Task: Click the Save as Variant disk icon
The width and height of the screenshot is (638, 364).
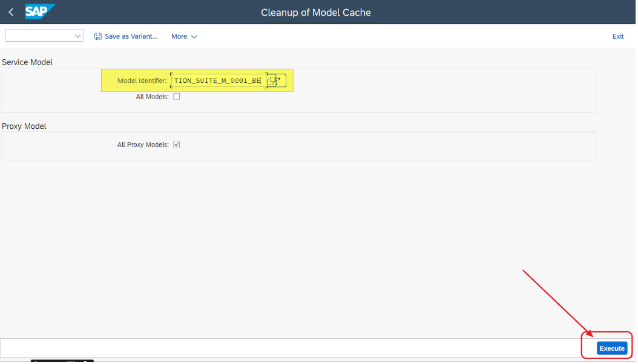Action: click(98, 36)
